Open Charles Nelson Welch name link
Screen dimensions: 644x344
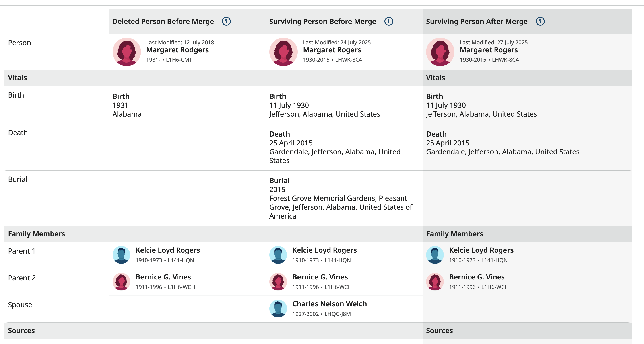coord(329,304)
